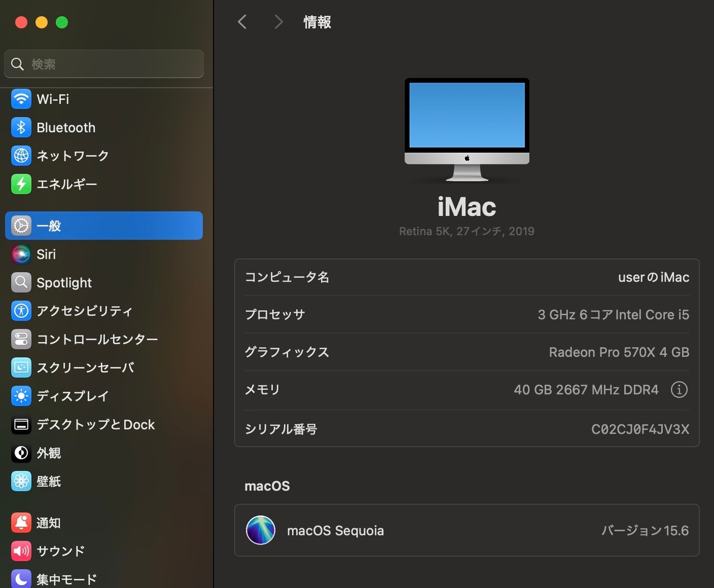Open Bluetooth settings icon
This screenshot has height=588, width=714.
click(x=21, y=128)
